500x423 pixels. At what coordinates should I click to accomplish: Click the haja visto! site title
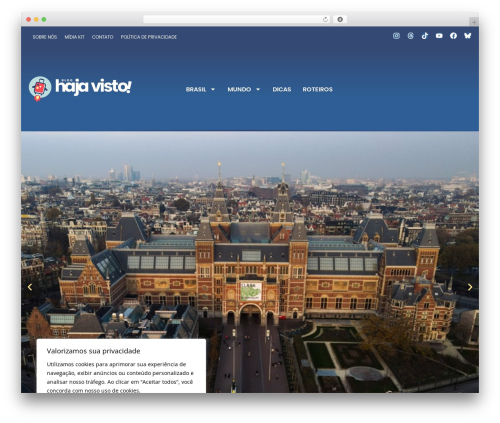click(93, 86)
